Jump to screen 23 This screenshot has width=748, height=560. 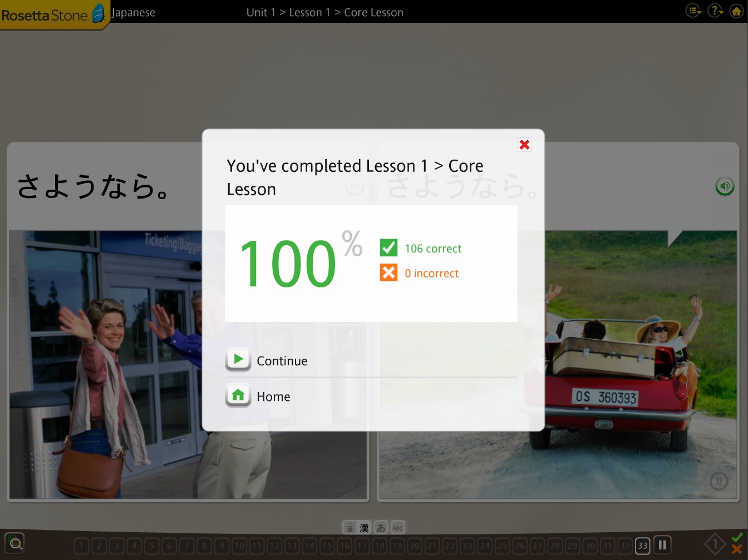(467, 546)
